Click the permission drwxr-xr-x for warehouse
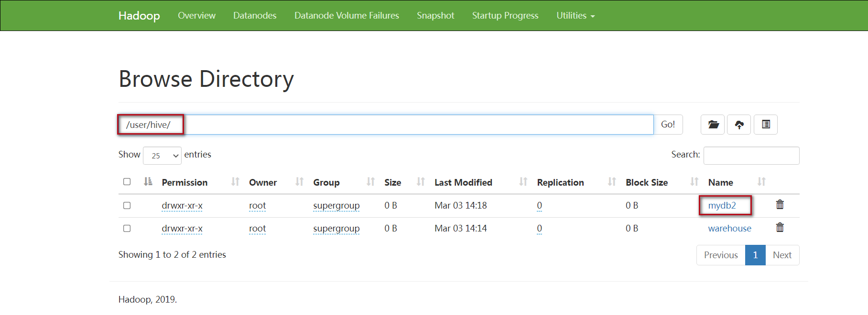868x315 pixels. click(x=182, y=229)
